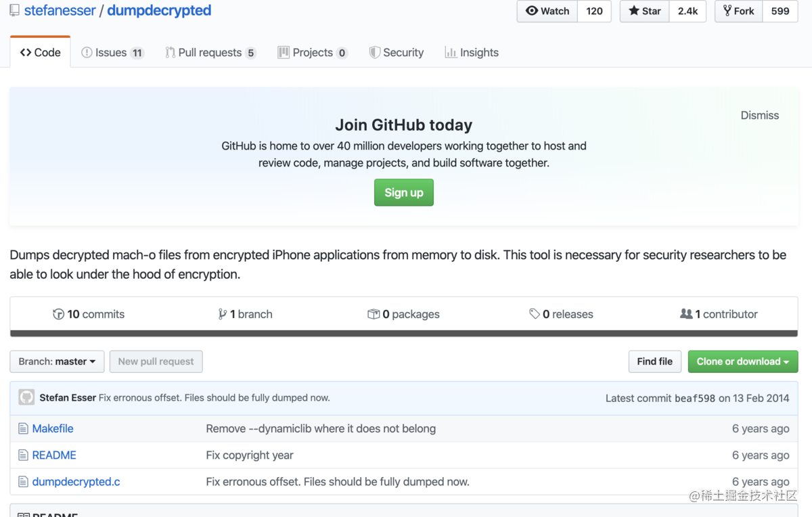This screenshot has height=517, width=812.
Task: Open the 'Remove --dynamiclib' commit message
Action: click(x=321, y=428)
